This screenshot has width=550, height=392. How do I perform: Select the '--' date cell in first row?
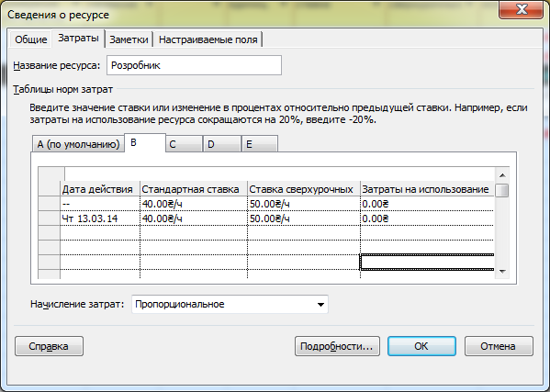tap(100, 204)
